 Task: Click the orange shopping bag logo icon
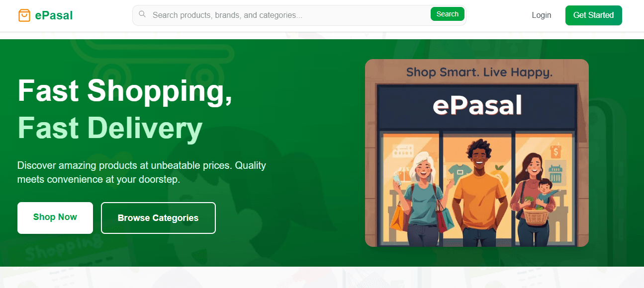tap(24, 15)
